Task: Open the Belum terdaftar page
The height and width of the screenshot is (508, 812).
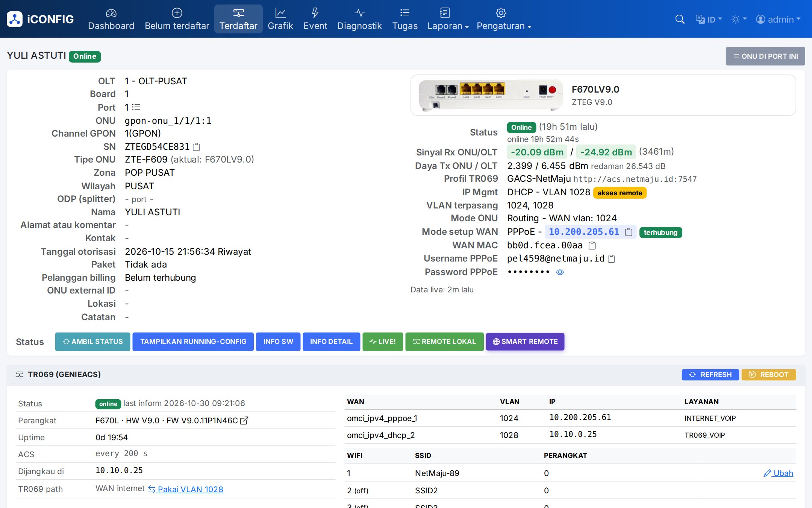Action: point(177,19)
